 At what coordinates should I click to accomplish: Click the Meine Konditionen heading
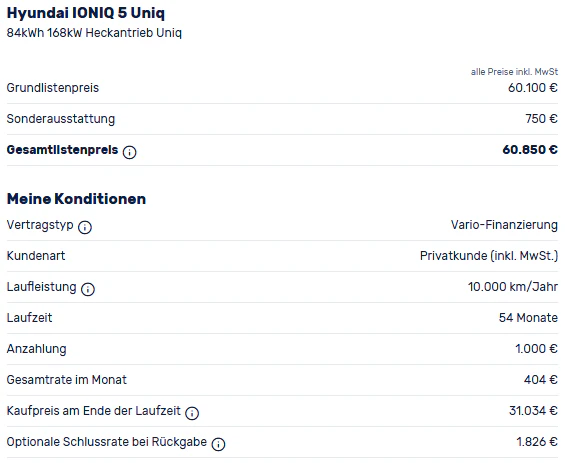(x=76, y=199)
